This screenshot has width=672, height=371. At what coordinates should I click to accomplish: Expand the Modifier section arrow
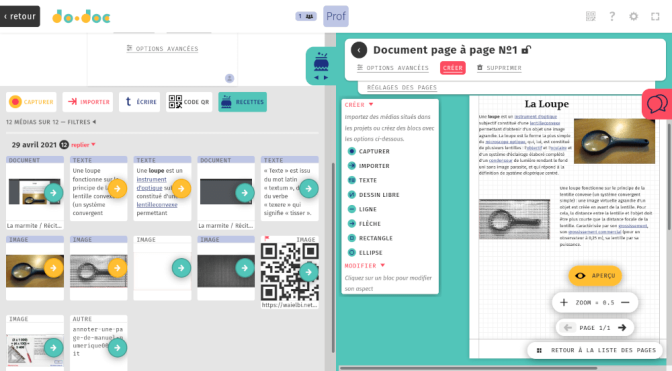(383, 266)
